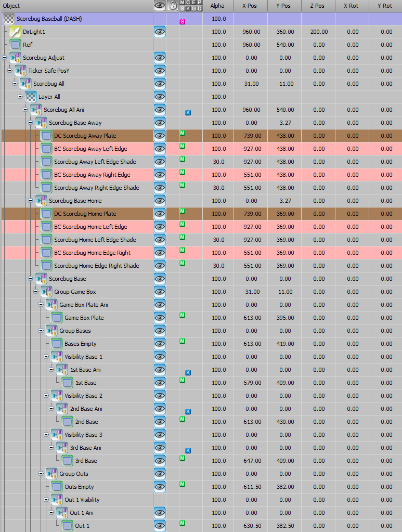The height and width of the screenshot is (532, 402).
Task: Click the K badge on 1st Base Ani
Action: click(188, 372)
